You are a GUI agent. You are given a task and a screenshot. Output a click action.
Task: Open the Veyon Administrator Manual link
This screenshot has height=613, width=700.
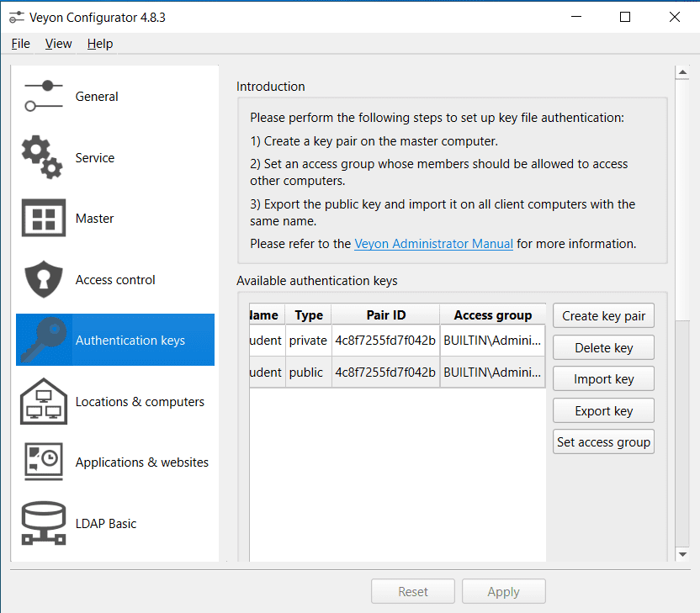[x=433, y=244]
